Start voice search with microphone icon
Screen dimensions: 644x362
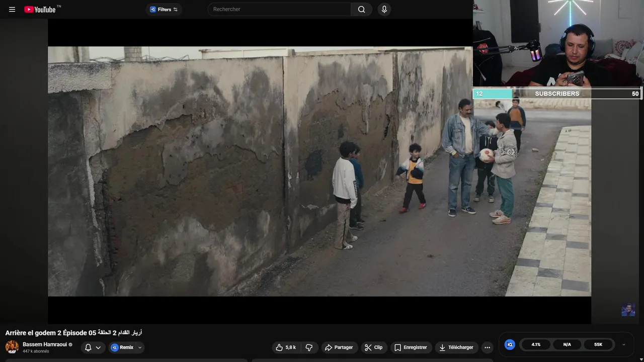pos(384,9)
